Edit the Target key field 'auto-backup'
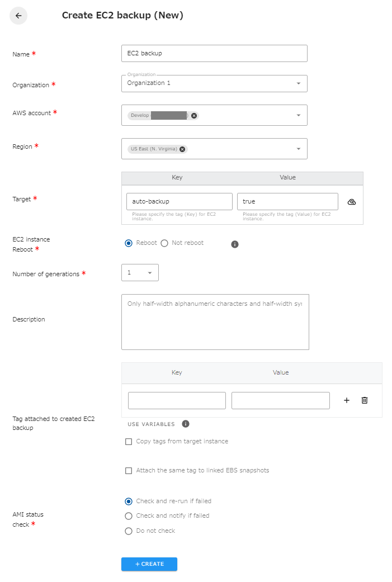 [180, 201]
